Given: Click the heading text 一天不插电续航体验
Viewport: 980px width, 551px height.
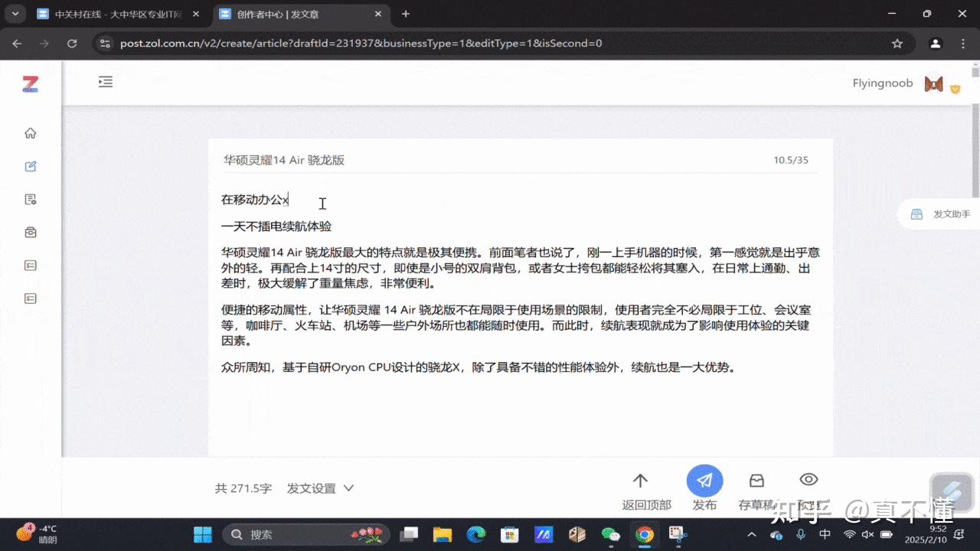Looking at the screenshot, I should [276, 227].
